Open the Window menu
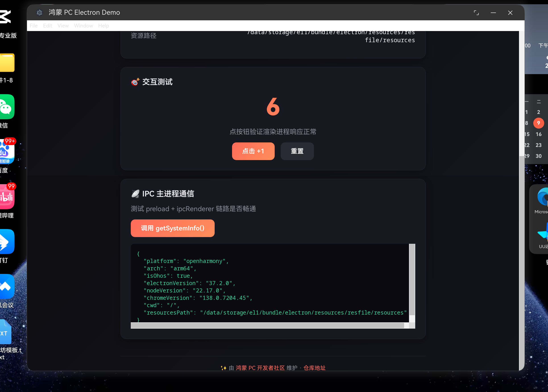The width and height of the screenshot is (548, 392). pos(83,26)
